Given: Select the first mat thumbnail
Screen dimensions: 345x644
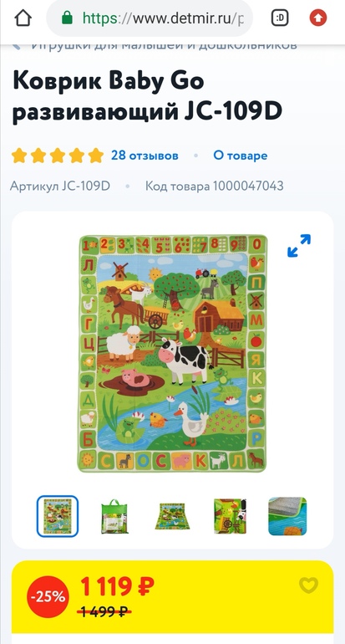Looking at the screenshot, I should coord(58,516).
